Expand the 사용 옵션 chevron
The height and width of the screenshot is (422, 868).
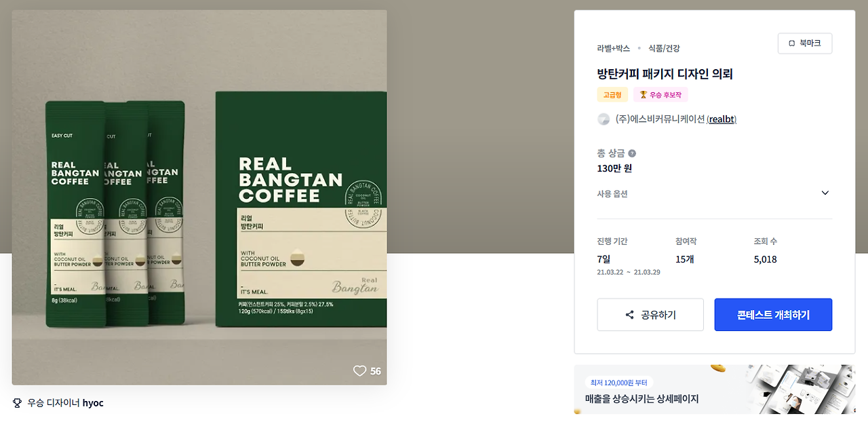coord(825,193)
